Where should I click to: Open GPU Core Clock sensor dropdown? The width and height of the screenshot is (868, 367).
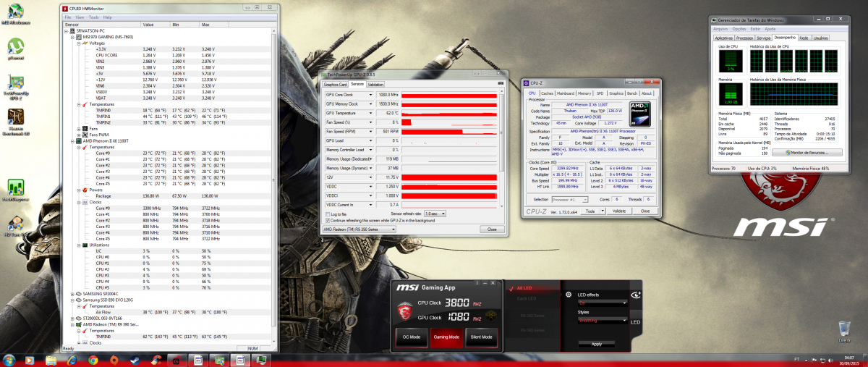point(370,95)
